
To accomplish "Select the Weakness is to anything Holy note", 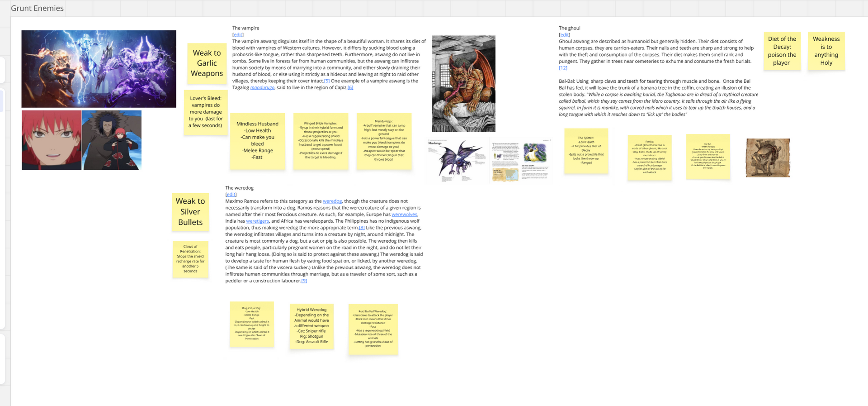I will pyautogui.click(x=826, y=51).
